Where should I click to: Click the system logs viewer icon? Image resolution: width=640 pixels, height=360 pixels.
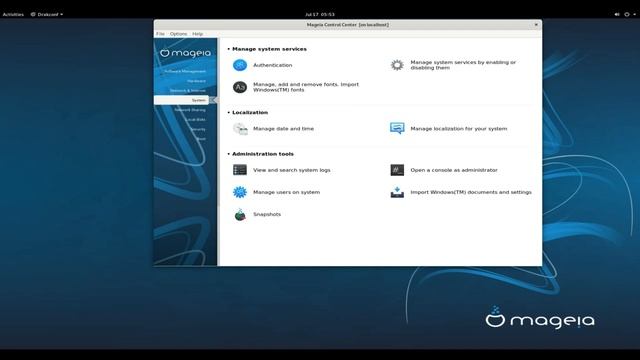(240, 170)
